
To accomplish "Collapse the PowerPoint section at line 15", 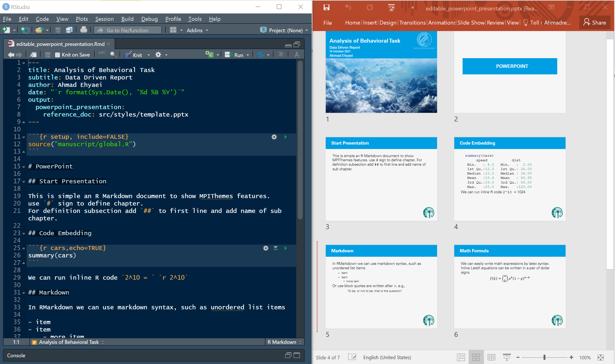I will click(24, 167).
